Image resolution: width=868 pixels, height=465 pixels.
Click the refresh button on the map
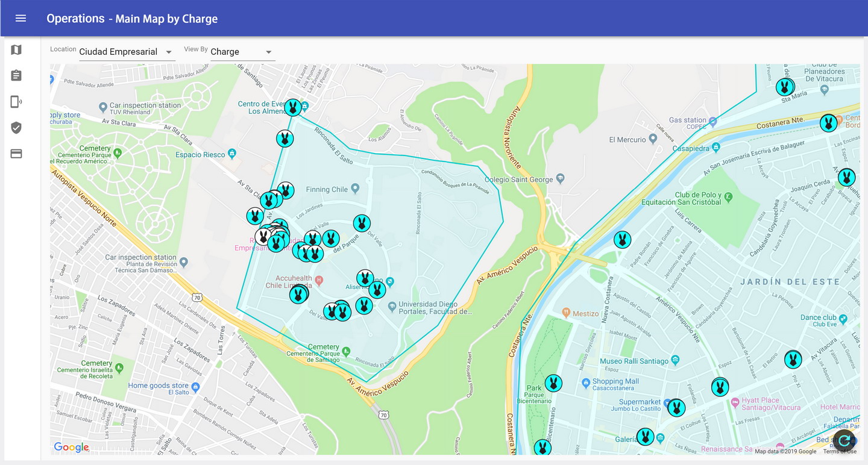(844, 441)
